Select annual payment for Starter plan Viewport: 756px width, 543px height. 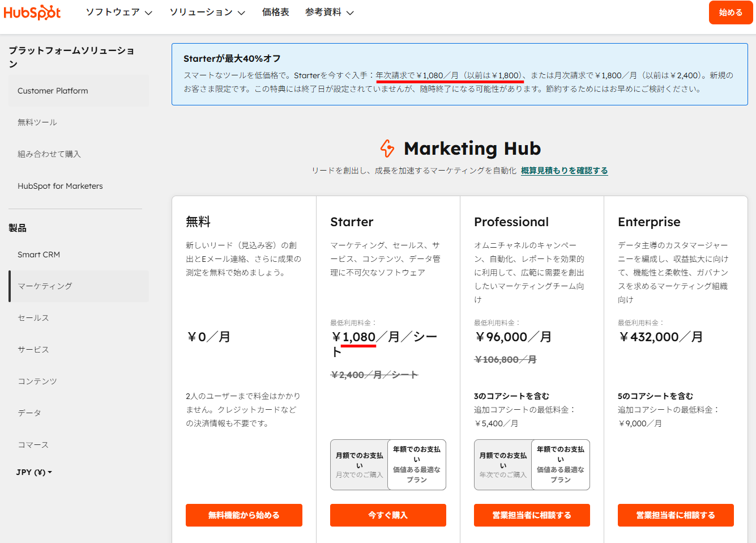pos(417,465)
